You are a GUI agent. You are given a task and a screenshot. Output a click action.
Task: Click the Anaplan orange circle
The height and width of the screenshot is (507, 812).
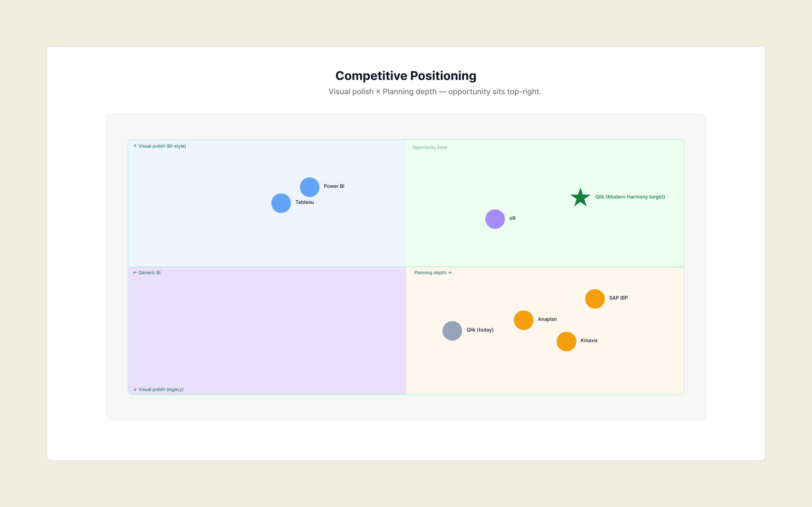[x=524, y=320]
